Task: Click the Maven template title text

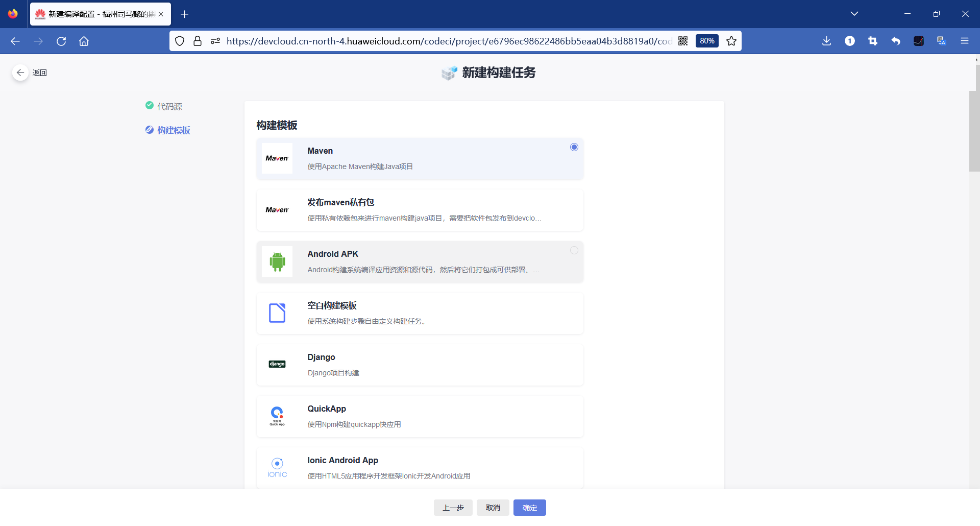Action: click(320, 151)
